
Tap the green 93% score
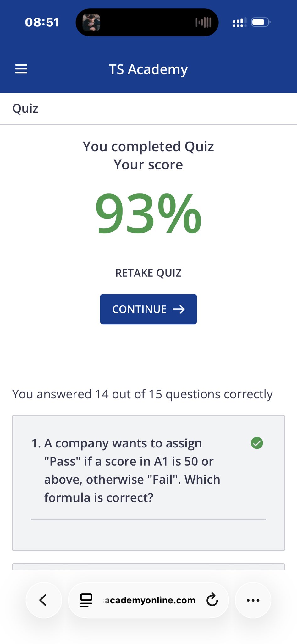[148, 214]
